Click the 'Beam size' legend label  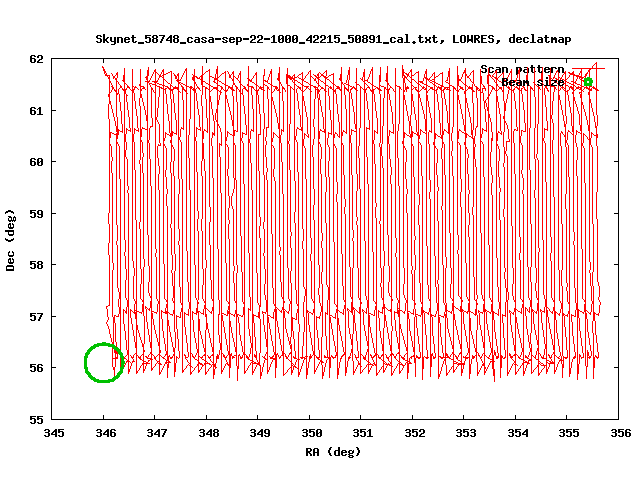point(533,82)
